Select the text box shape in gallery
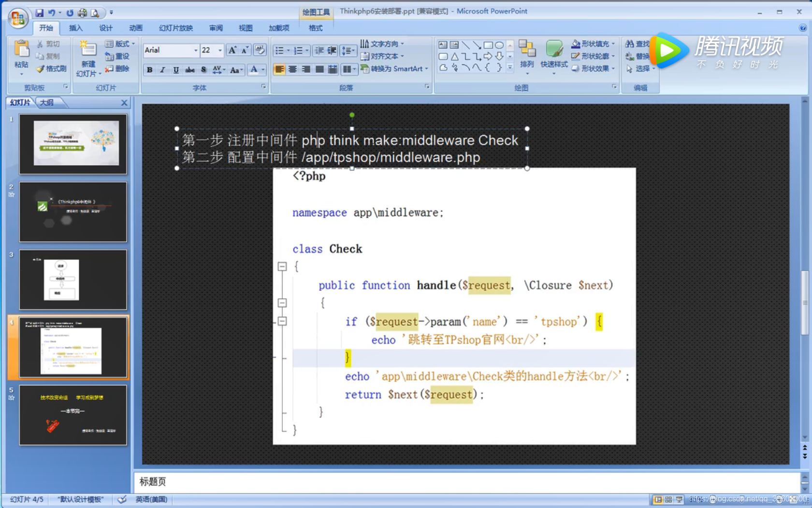 point(443,45)
